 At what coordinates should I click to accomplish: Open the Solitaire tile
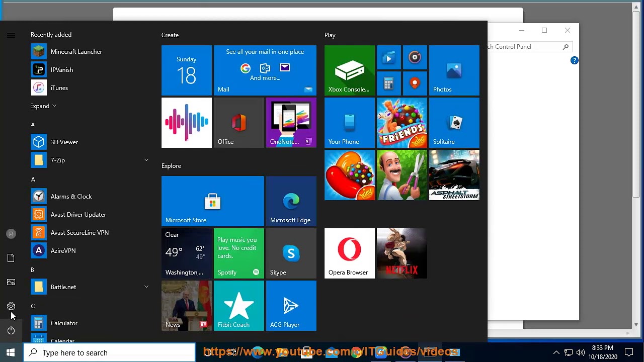coord(454,123)
